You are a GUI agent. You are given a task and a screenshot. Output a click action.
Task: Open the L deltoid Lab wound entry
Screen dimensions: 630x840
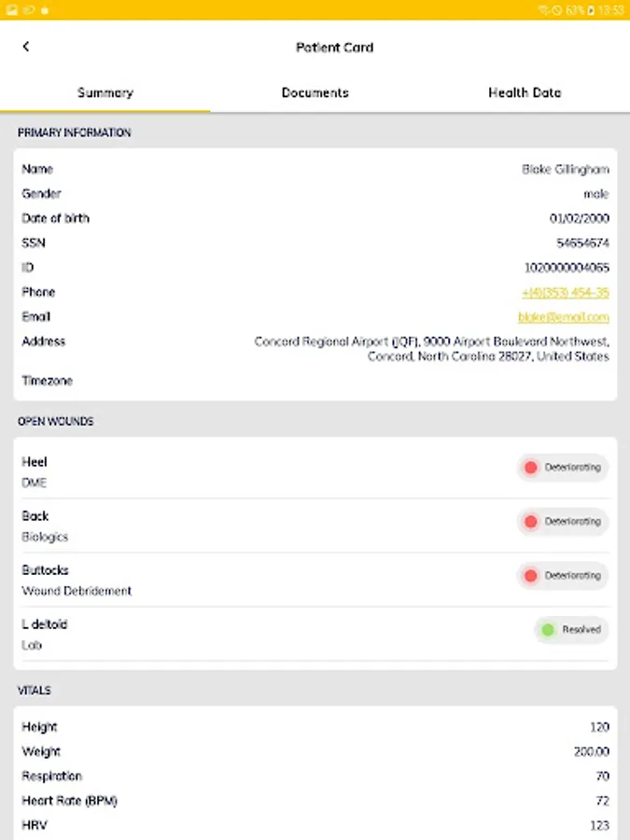tap(315, 634)
